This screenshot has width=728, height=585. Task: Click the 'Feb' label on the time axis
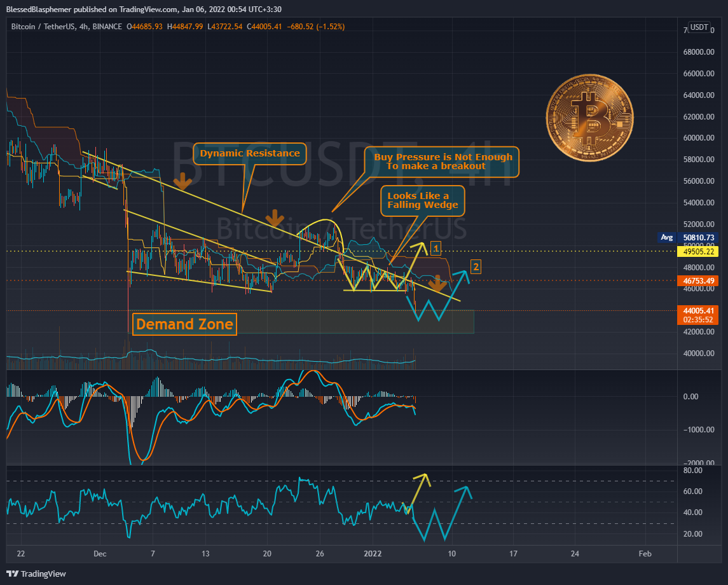645,553
